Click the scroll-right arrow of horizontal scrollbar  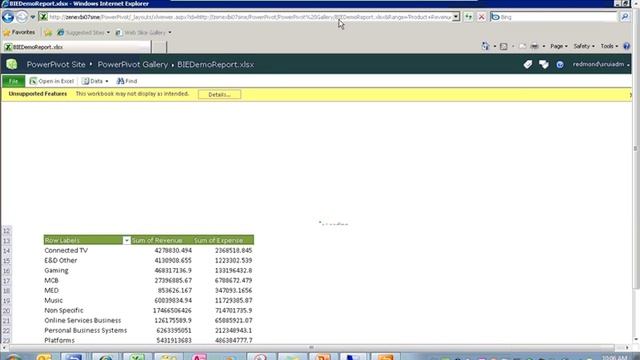click(627, 347)
